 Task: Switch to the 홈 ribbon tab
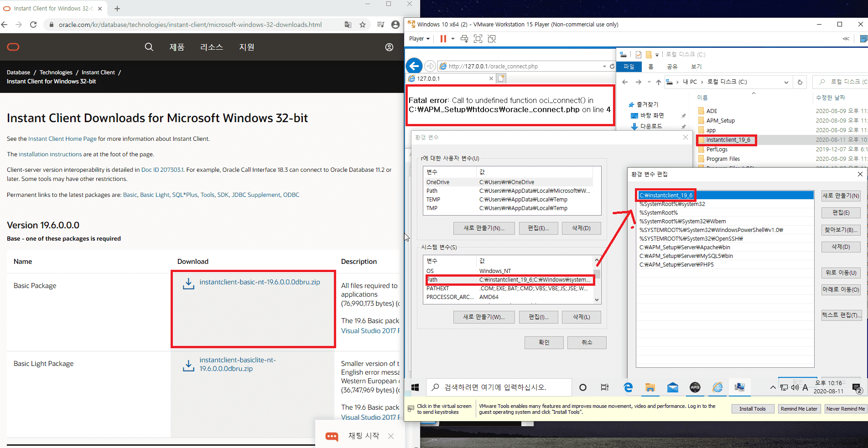click(x=651, y=67)
